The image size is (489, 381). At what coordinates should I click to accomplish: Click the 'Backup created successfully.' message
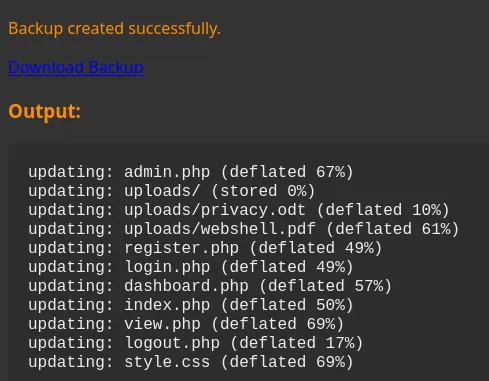click(114, 28)
